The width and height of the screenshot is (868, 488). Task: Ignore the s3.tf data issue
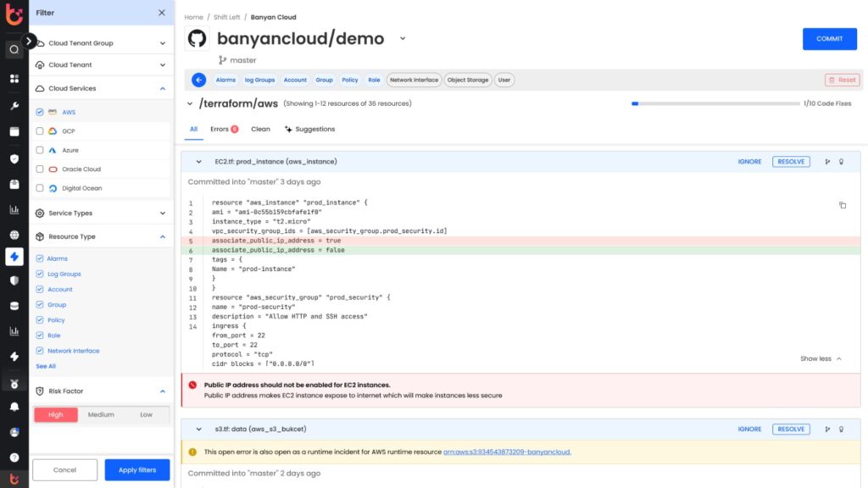coord(749,429)
